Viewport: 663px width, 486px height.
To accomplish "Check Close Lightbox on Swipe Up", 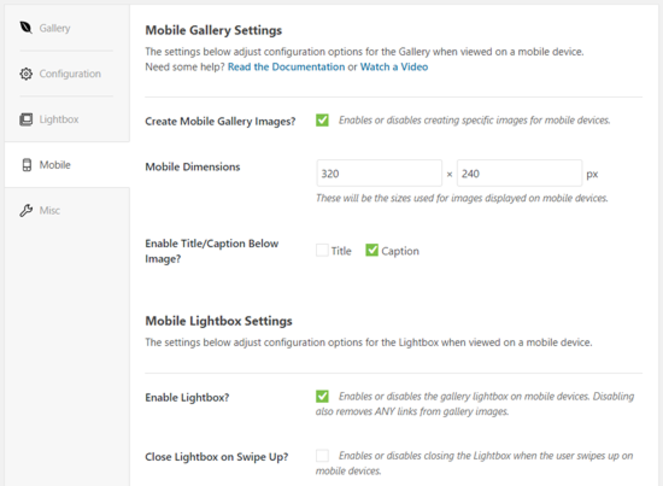I will click(x=322, y=456).
